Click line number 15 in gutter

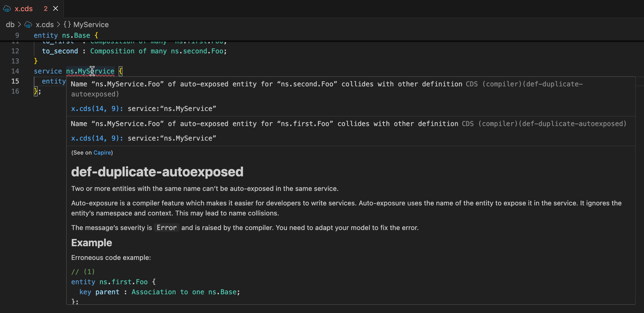(x=15, y=81)
